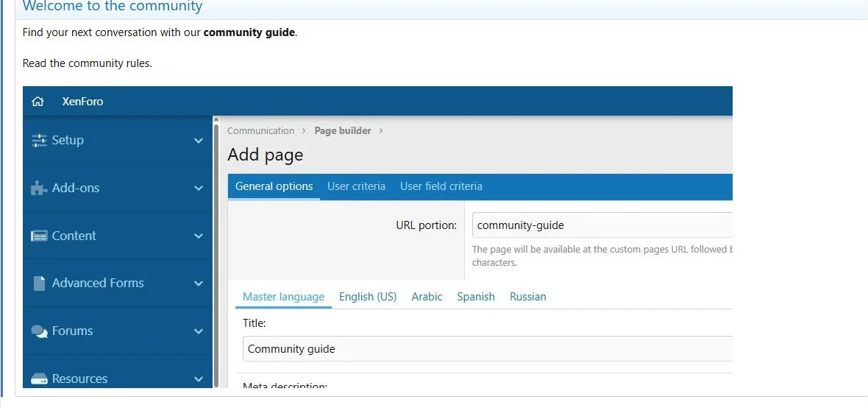
Task: Expand the Advanced Forms section chevron
Action: [198, 284]
